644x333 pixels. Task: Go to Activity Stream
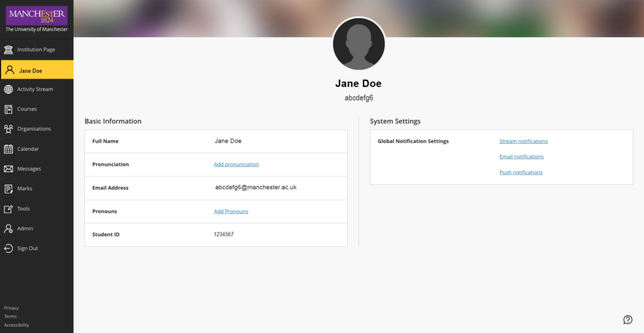(36, 89)
